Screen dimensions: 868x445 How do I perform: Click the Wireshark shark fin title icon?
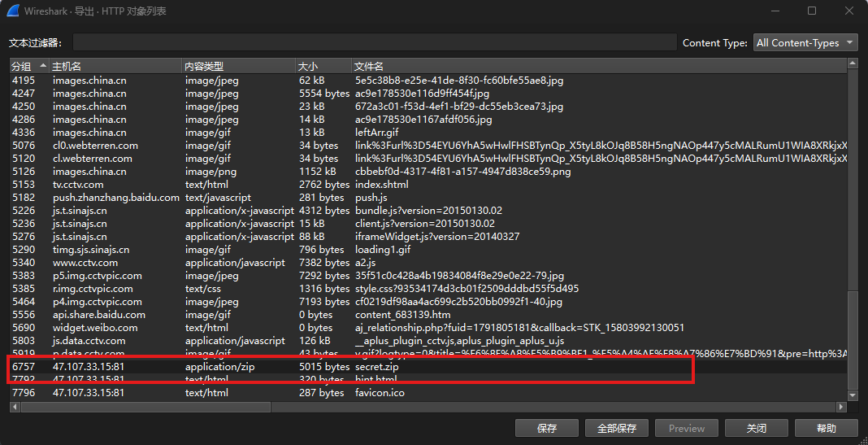pos(13,11)
